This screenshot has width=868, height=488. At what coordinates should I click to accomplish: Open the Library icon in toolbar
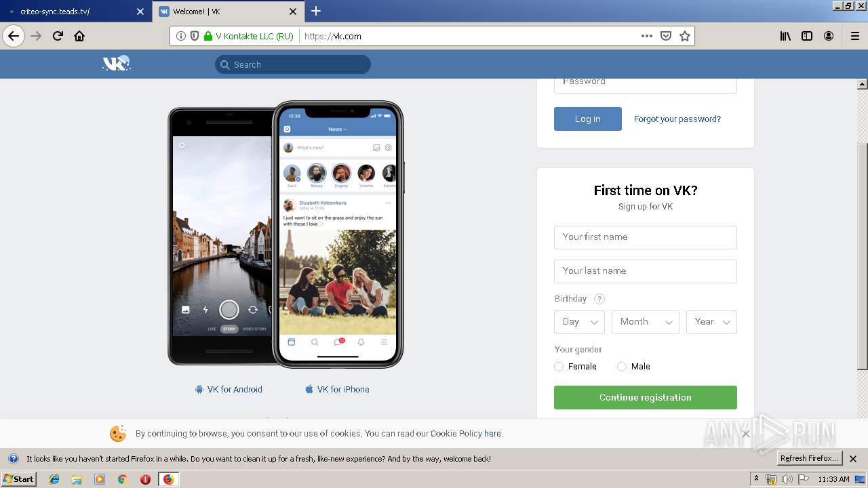click(x=785, y=37)
